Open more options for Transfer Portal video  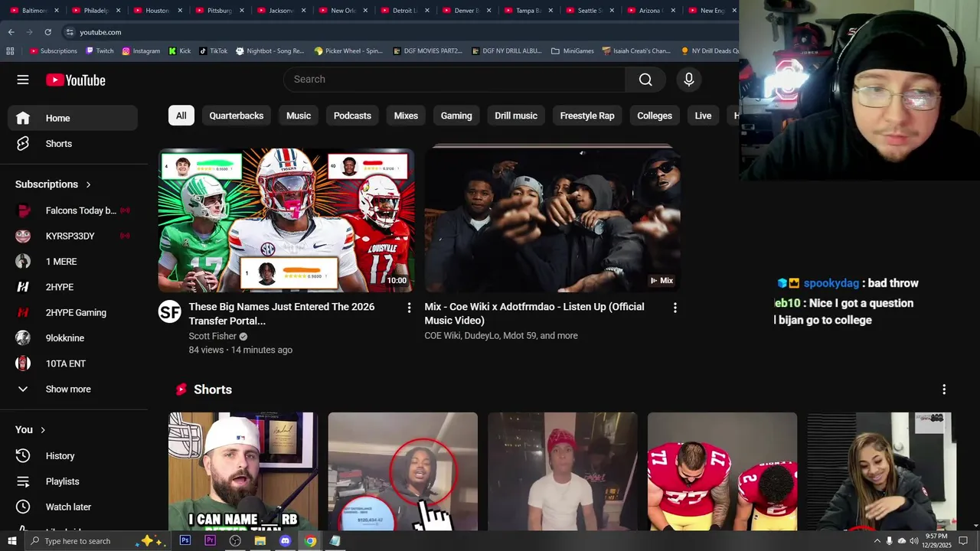pyautogui.click(x=409, y=308)
